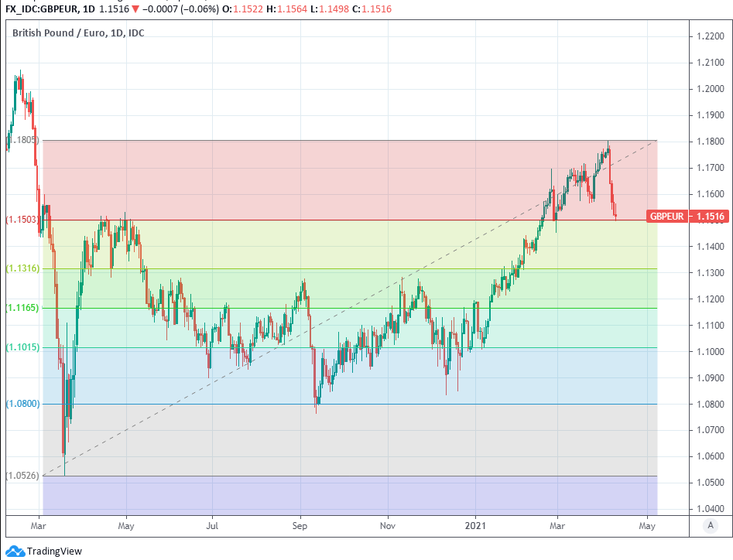
Task: Open the "British Pound / Euro, 1D, IDC" title
Action: pyautogui.click(x=78, y=33)
